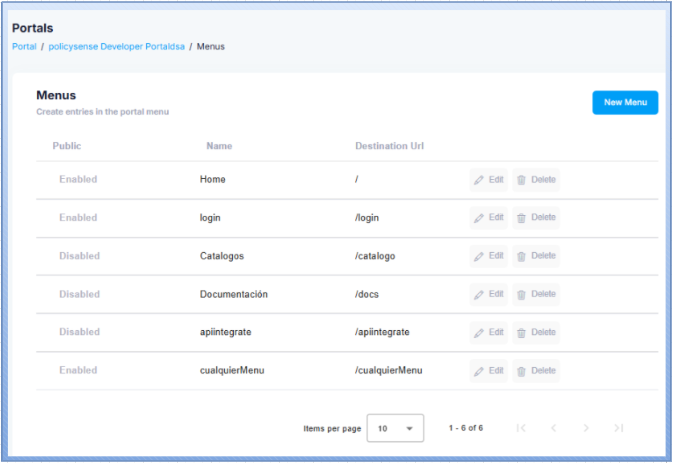Open the Items per page dropdown
Screen dimensions: 674x464
pos(395,428)
